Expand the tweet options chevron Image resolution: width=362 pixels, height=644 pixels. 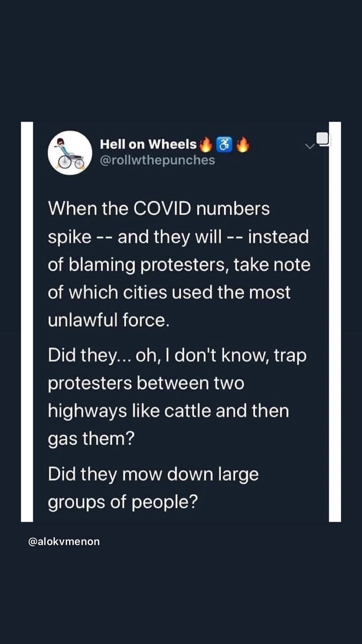(x=310, y=146)
